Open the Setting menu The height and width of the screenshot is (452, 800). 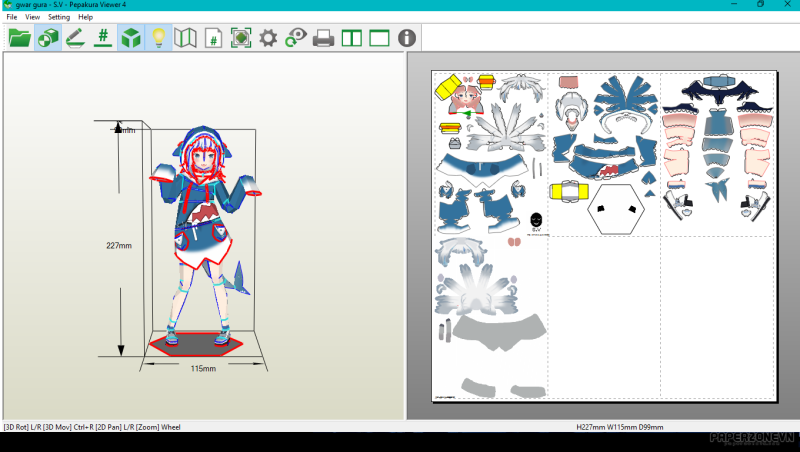[x=59, y=17]
